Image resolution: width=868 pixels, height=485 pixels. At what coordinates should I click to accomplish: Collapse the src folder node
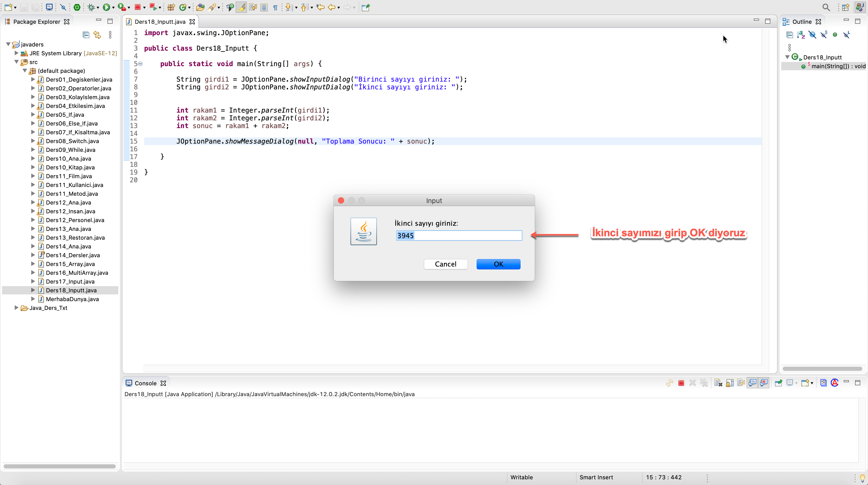pyautogui.click(x=17, y=62)
